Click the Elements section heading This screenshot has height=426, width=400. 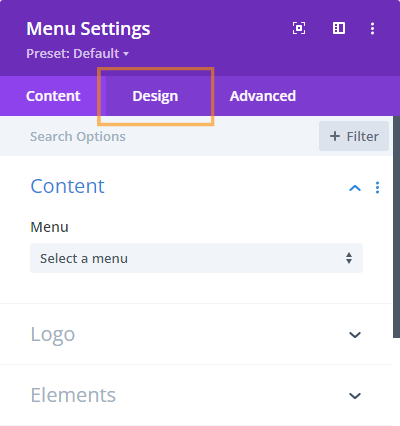point(73,395)
